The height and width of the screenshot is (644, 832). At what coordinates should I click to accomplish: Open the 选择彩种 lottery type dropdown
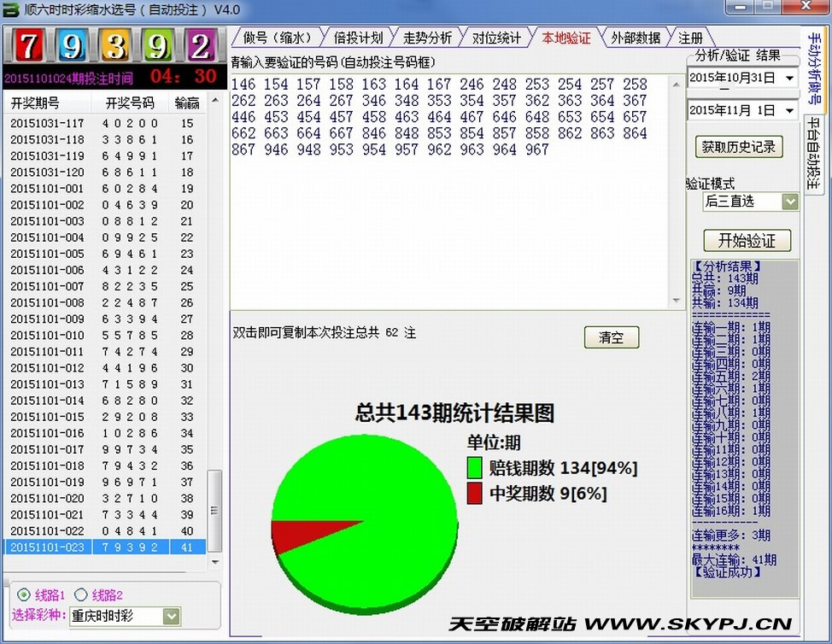coord(171,616)
